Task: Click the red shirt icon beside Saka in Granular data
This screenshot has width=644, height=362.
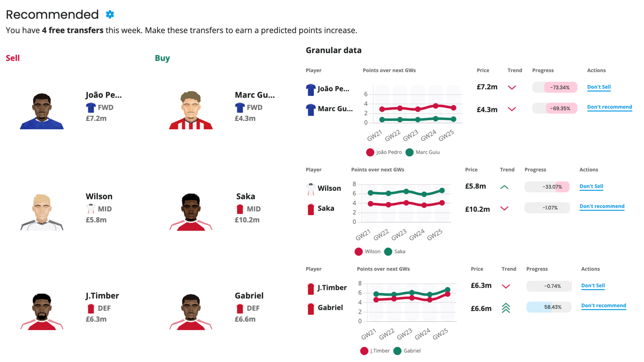Action: 310,209
